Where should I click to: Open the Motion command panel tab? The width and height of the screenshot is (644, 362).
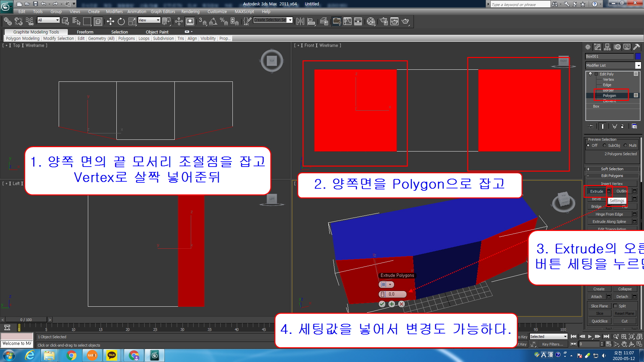click(x=617, y=47)
